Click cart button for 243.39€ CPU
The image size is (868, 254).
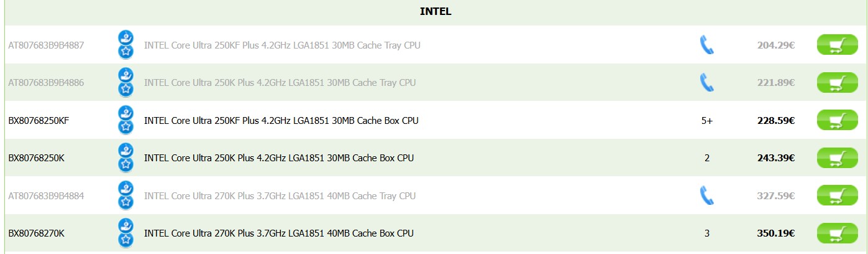coord(836,158)
